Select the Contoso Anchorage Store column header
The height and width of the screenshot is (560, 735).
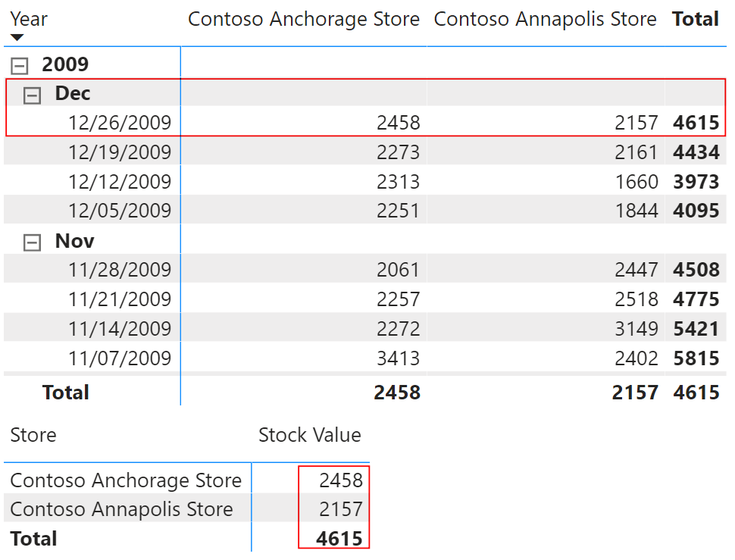304,19
